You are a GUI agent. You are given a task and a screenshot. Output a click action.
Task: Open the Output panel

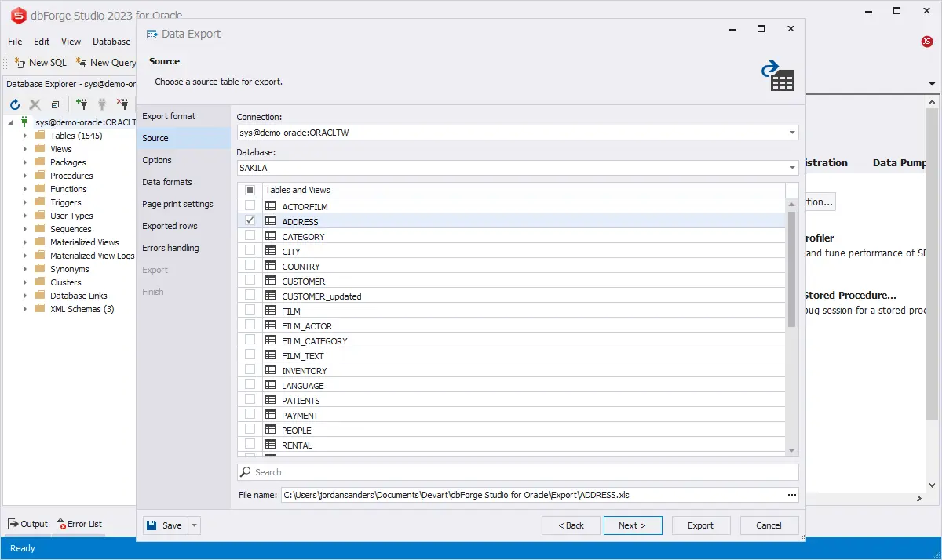pos(27,524)
